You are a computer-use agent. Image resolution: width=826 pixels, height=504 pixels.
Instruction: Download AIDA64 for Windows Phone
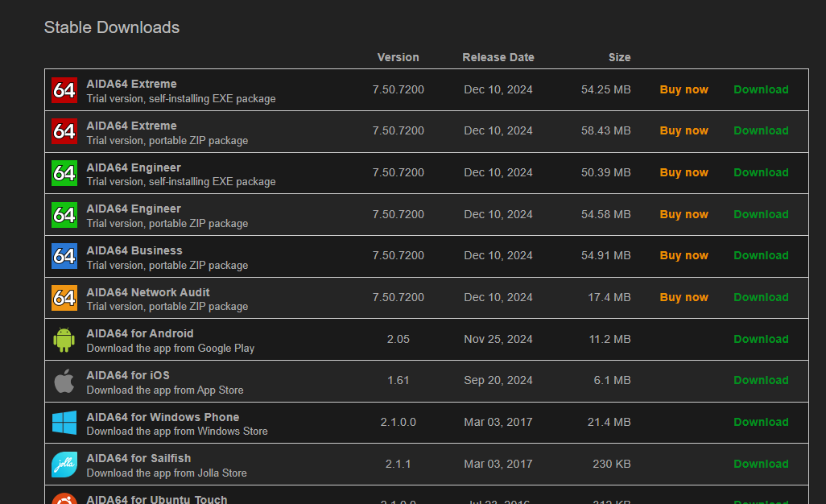pos(761,423)
